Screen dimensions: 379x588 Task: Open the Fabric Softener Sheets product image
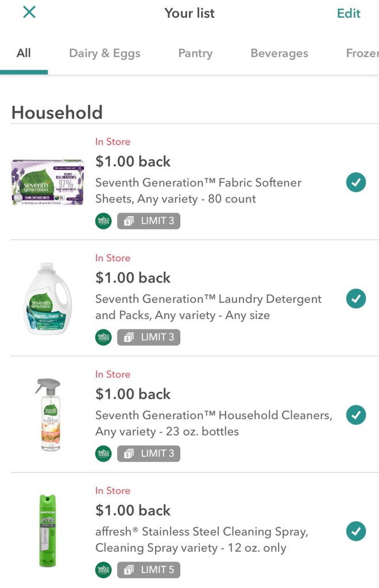(x=48, y=182)
